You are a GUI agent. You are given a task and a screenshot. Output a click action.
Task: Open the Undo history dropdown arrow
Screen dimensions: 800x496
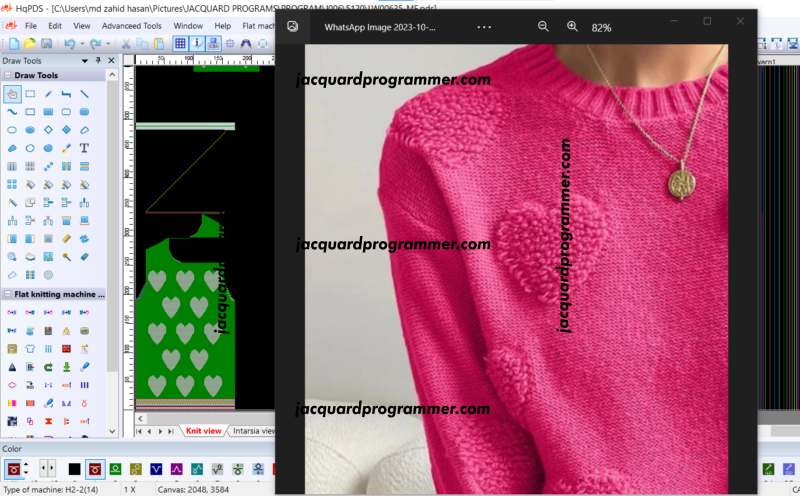pos(82,44)
